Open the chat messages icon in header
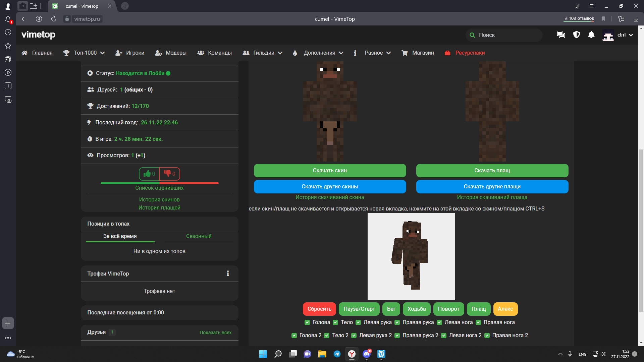The height and width of the screenshot is (362, 644). point(561,35)
